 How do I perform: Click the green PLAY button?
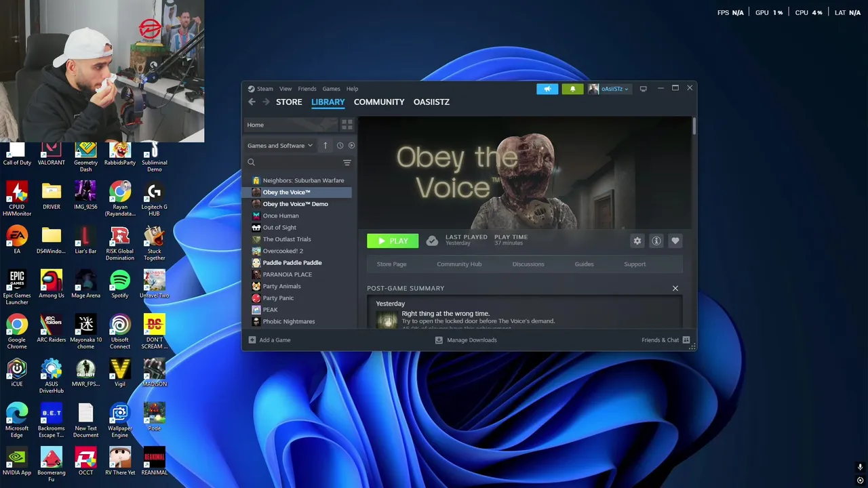(x=393, y=241)
